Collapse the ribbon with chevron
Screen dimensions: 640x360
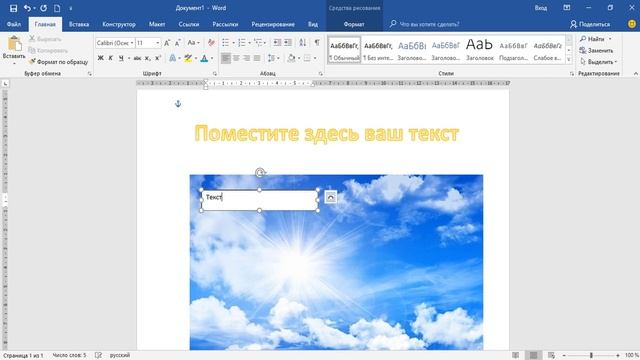[x=635, y=74]
